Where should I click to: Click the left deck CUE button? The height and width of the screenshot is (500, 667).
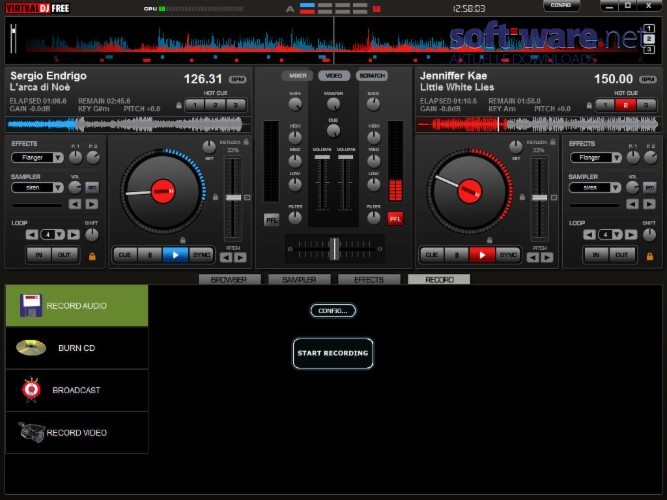click(125, 255)
